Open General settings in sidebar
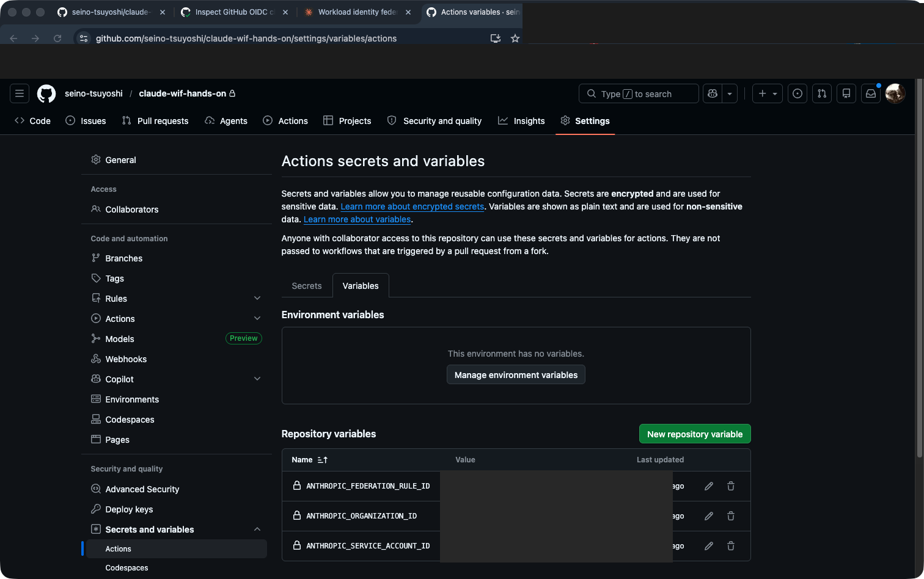 point(177,160)
